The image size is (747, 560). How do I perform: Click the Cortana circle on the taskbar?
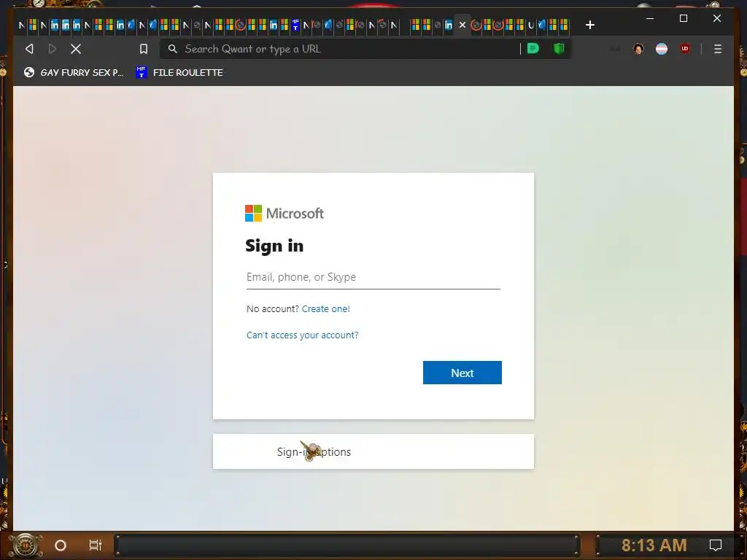61,545
